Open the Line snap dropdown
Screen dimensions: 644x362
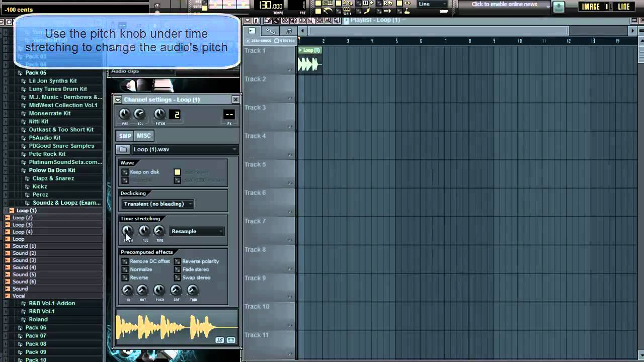[432, 4]
